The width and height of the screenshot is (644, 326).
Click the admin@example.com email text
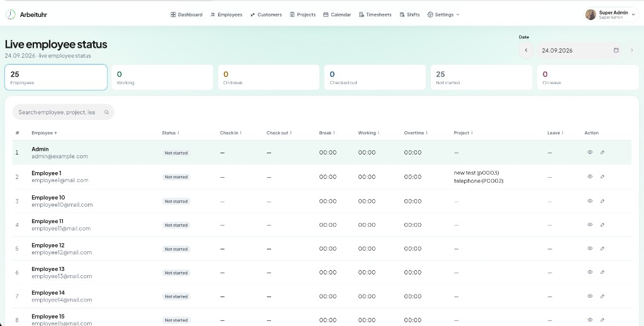pos(60,156)
